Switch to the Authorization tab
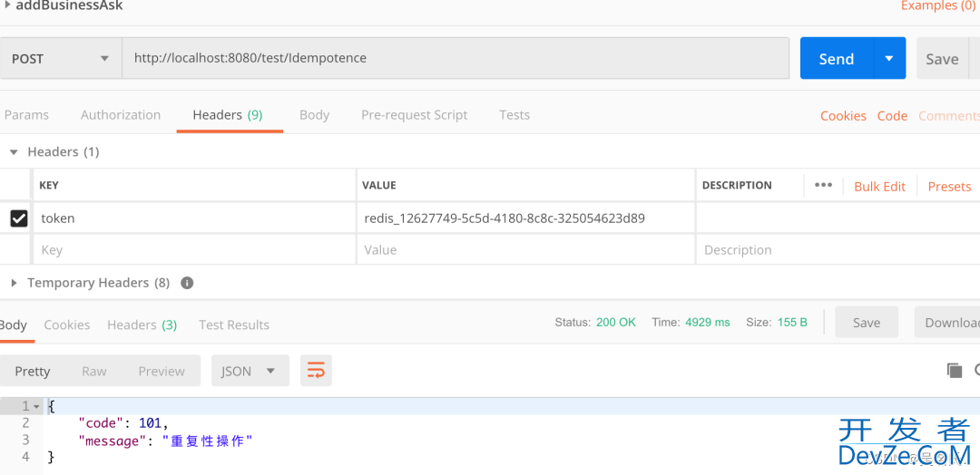The width and height of the screenshot is (980, 475). [121, 115]
